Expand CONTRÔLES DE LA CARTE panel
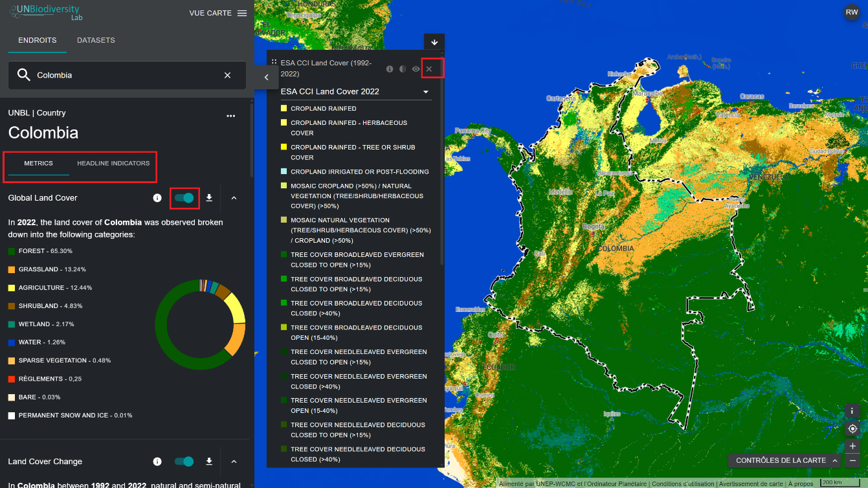The height and width of the screenshot is (488, 868). click(786, 460)
